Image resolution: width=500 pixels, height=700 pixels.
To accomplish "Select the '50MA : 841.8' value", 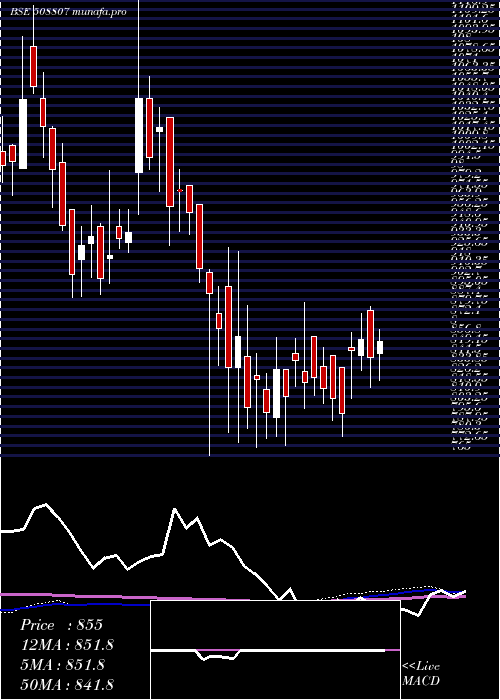I will pos(67,684).
